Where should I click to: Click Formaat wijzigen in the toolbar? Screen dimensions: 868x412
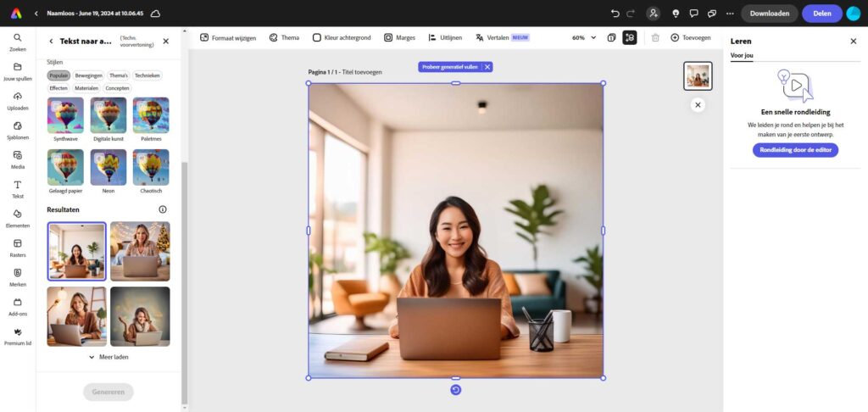pos(228,37)
